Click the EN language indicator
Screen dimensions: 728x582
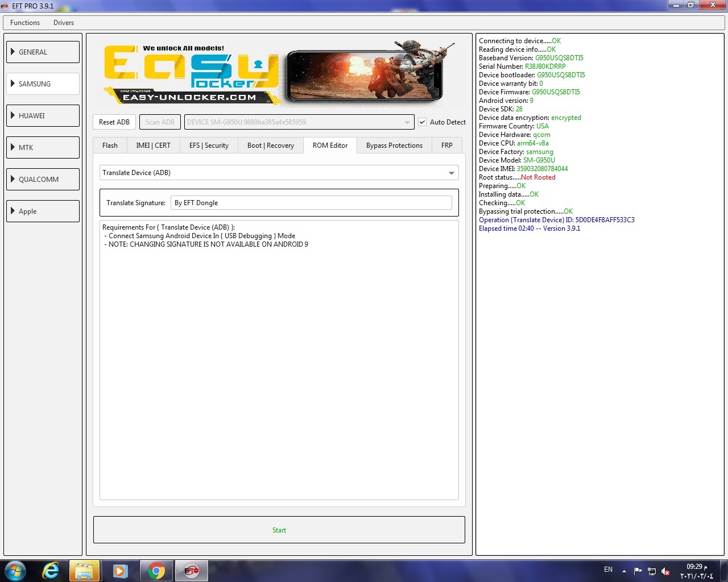pyautogui.click(x=608, y=569)
